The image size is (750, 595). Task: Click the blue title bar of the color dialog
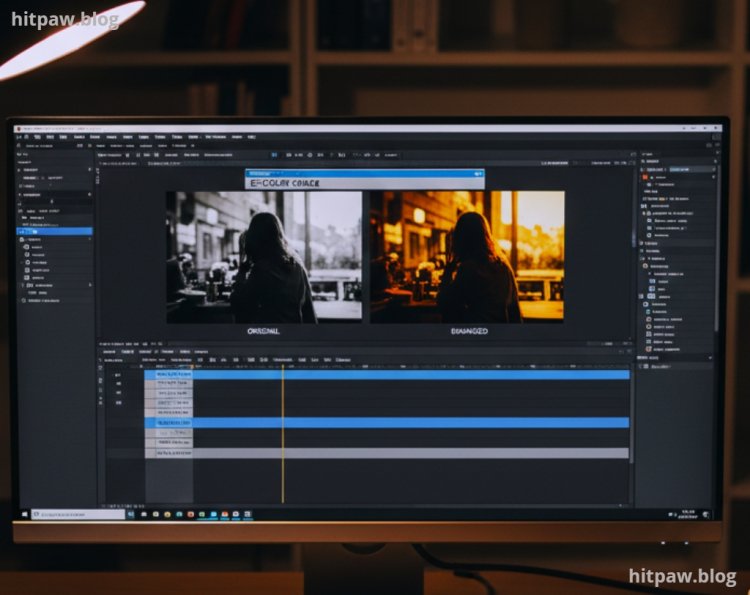coord(360,173)
